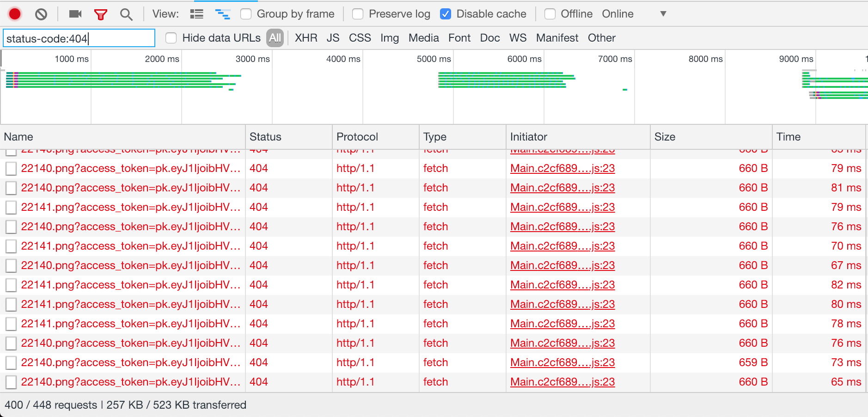The width and height of the screenshot is (868, 417).
Task: Check the box next to the first 22141.png request
Action: point(11,207)
